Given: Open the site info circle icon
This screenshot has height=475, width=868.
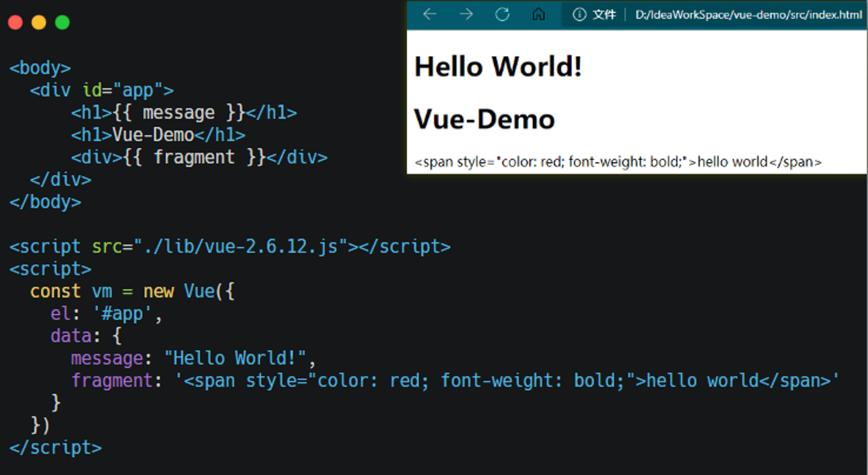Looking at the screenshot, I should (579, 14).
